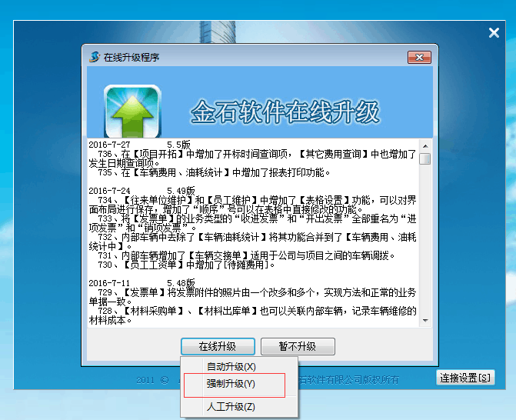The width and height of the screenshot is (516, 420).
Task: Click the app icon in dialog title bar
Action: tap(95, 58)
